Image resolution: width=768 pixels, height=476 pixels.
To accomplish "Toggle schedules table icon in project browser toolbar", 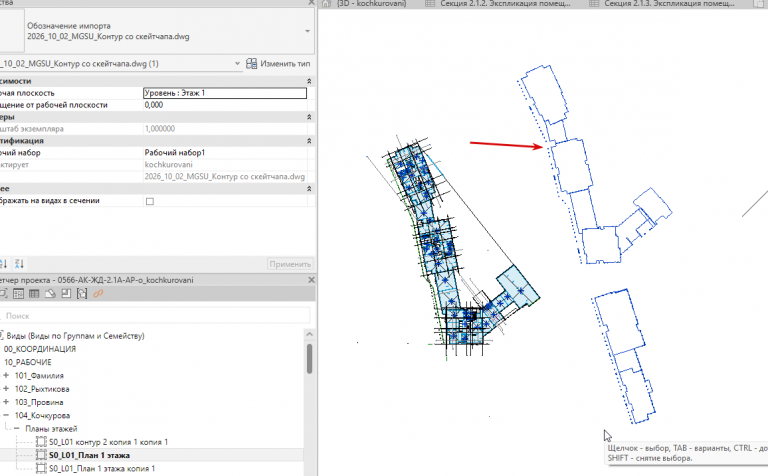I will coord(34,294).
